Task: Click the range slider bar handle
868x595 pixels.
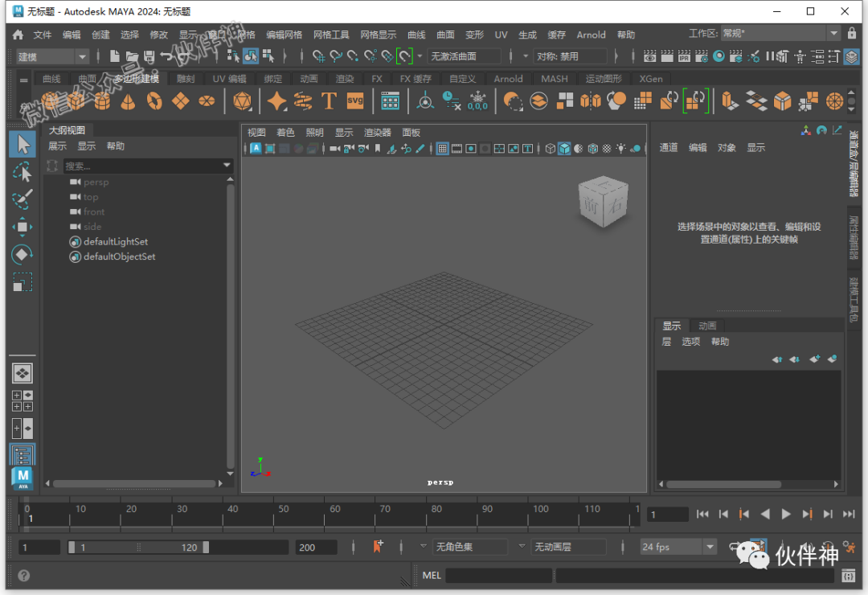Action: click(x=138, y=548)
